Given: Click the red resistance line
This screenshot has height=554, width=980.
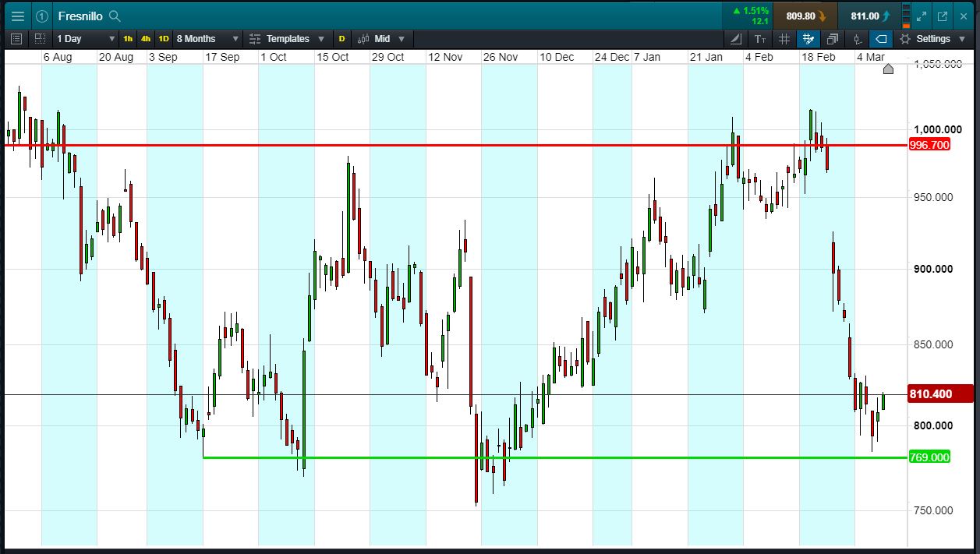Looking at the screenshot, I should [456, 145].
